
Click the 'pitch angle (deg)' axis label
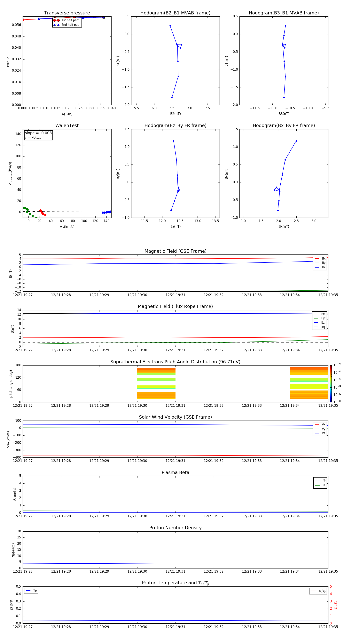[x=11, y=383]
